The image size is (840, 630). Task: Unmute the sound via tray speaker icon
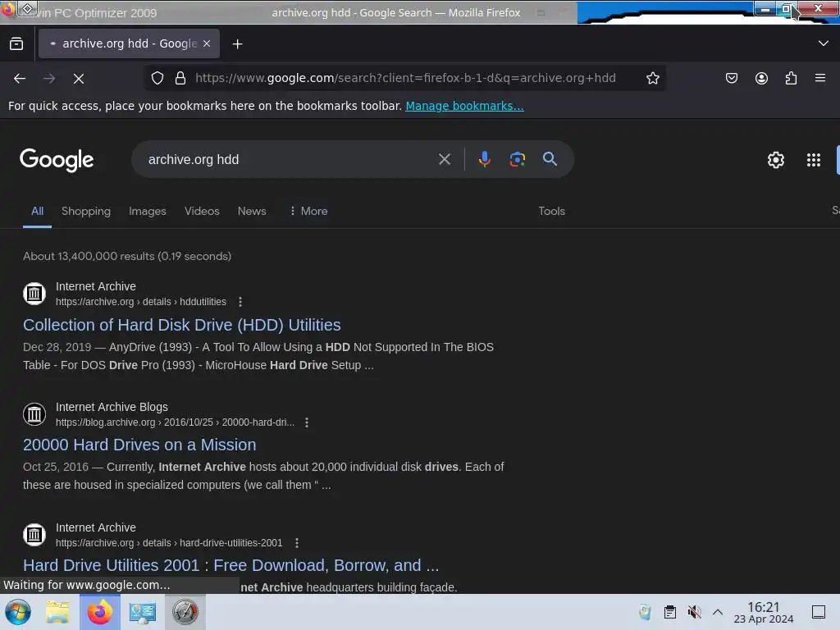pyautogui.click(x=694, y=612)
